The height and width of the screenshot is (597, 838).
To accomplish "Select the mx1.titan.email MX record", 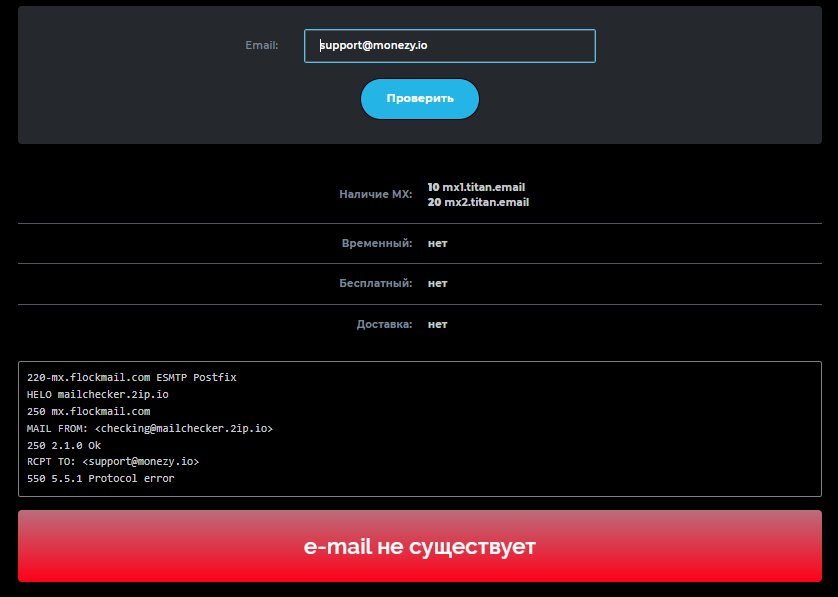I will click(476, 187).
